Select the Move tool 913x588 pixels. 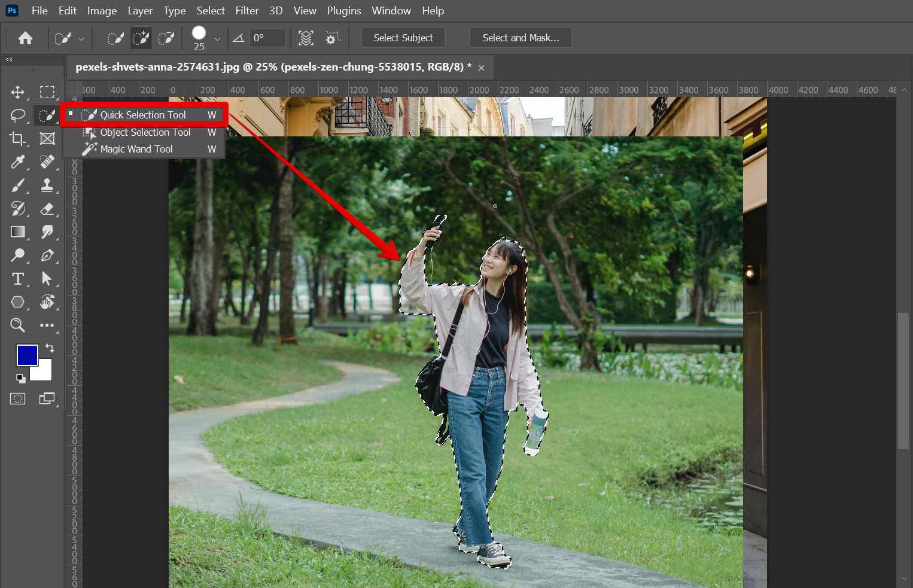pyautogui.click(x=17, y=92)
